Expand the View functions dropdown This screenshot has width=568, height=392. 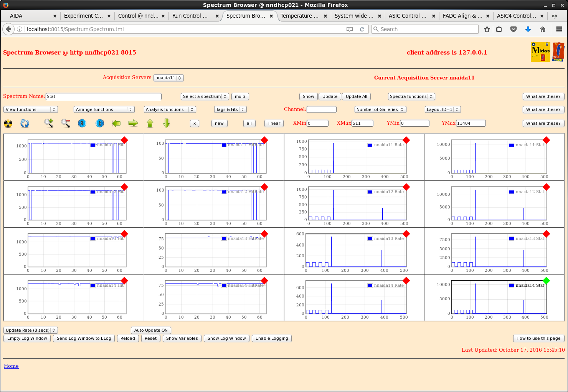tap(31, 109)
